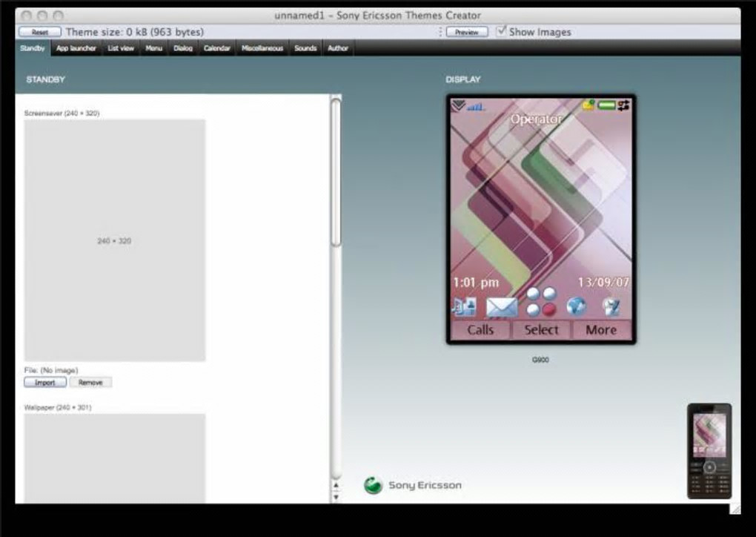Click the Calls softkey in phone display
This screenshot has width=756, height=537.
(480, 330)
